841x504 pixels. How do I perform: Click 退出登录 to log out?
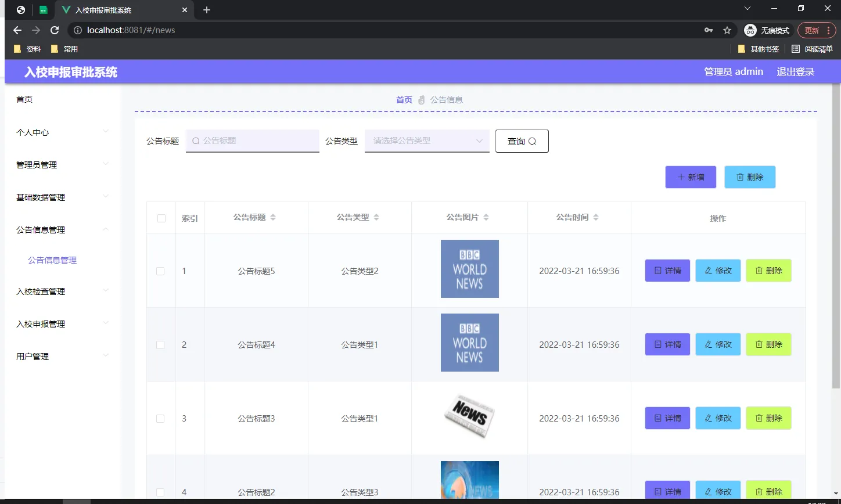(795, 71)
